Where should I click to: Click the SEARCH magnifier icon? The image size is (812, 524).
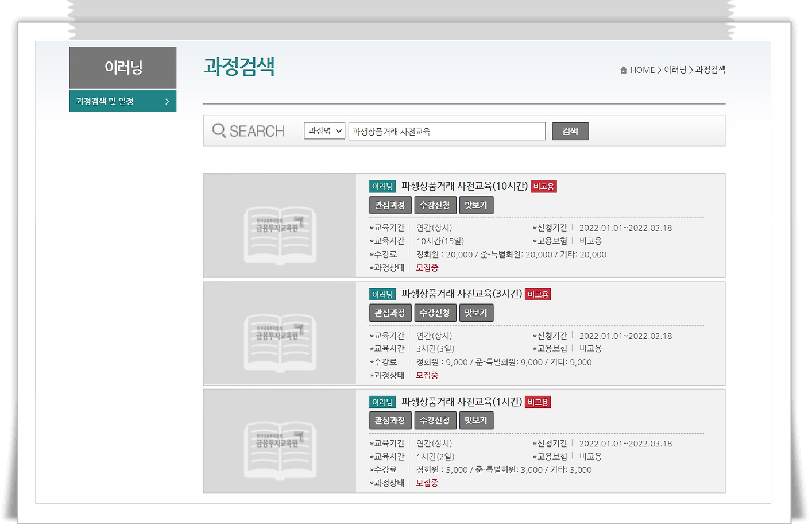pos(219,131)
